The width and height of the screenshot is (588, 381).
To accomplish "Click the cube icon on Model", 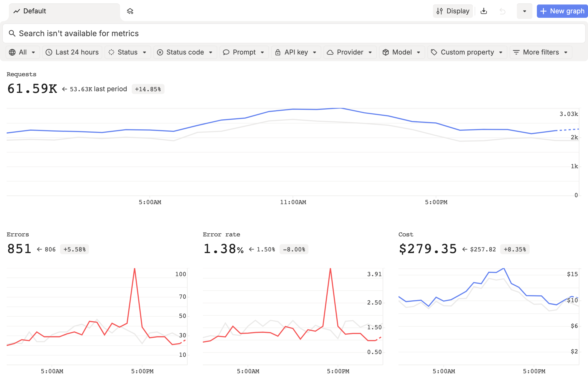I will [386, 52].
